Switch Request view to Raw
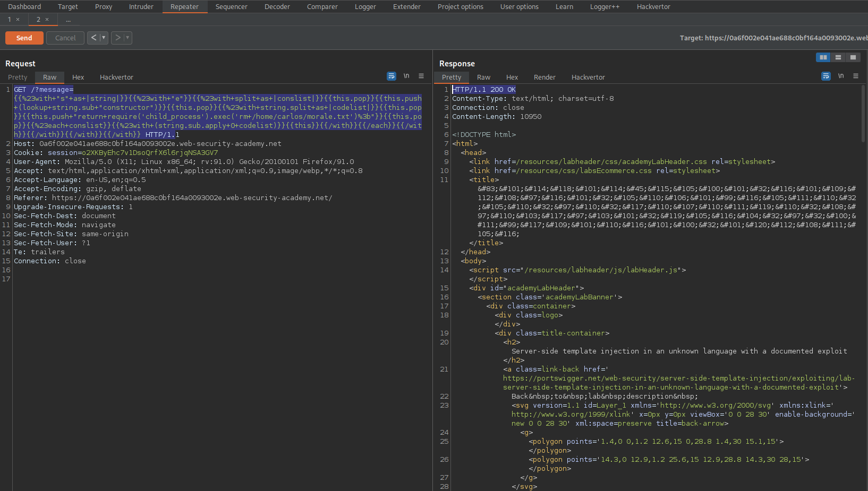Viewport: 868px width, 491px height. pyautogui.click(x=50, y=77)
